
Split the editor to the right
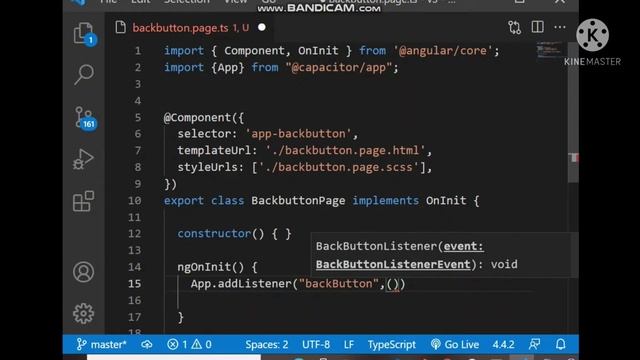(x=537, y=27)
